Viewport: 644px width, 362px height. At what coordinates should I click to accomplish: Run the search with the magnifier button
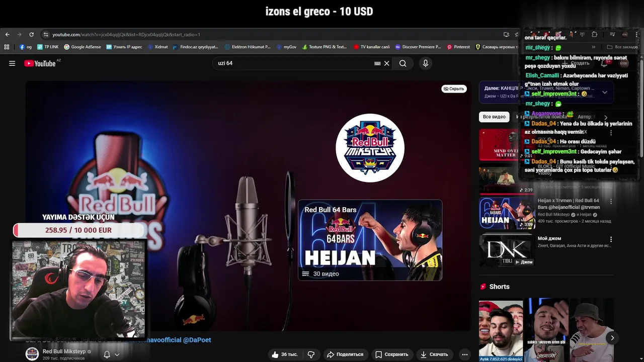(403, 63)
